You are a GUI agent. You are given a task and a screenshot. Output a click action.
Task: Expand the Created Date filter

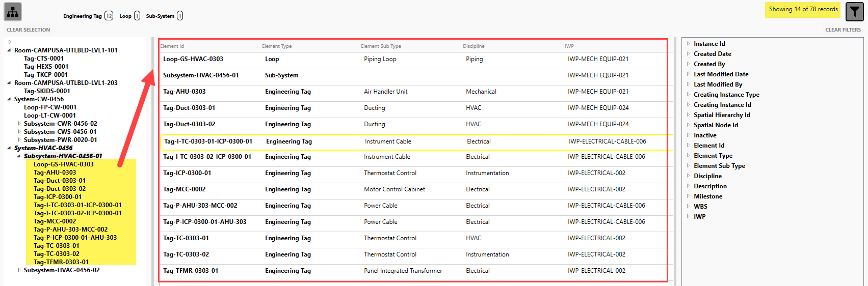point(688,54)
